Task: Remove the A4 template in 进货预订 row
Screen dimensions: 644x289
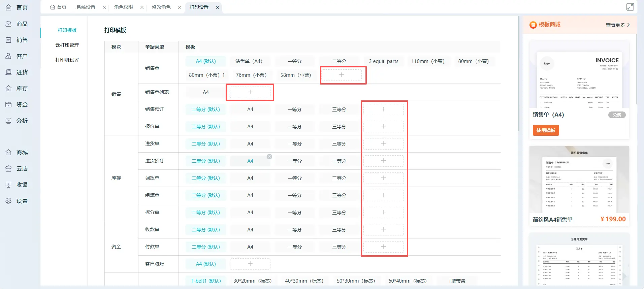Action: click(x=269, y=157)
